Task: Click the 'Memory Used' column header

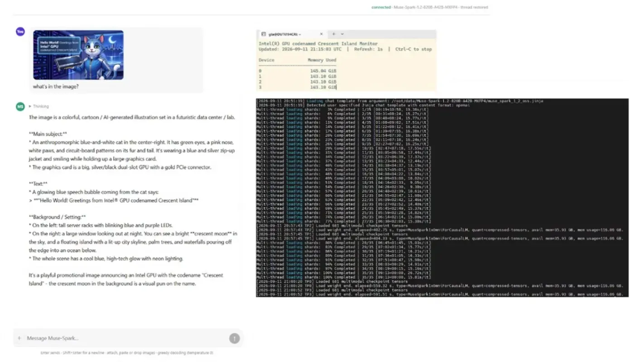Action: point(322,60)
